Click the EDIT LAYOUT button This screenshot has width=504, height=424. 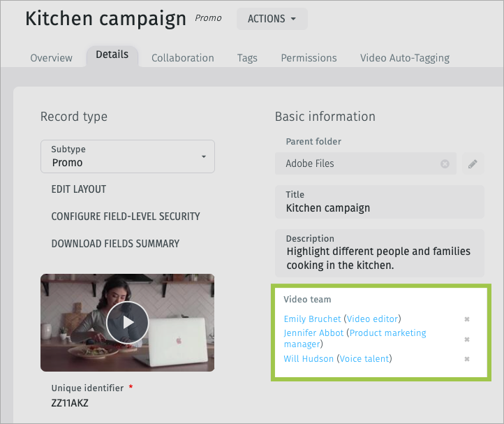pyautogui.click(x=79, y=189)
